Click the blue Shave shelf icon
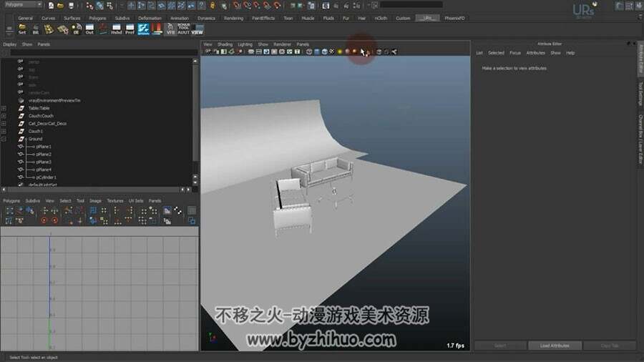644x362 pixels. [143, 29]
